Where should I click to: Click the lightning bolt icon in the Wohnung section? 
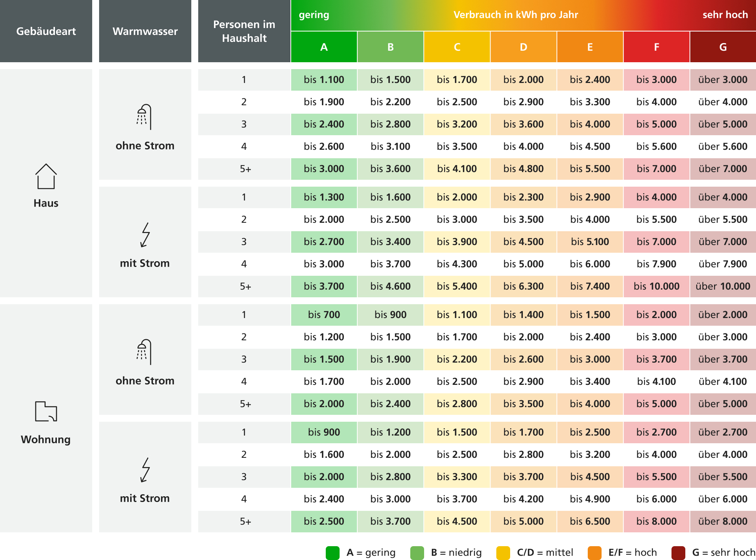click(x=145, y=470)
